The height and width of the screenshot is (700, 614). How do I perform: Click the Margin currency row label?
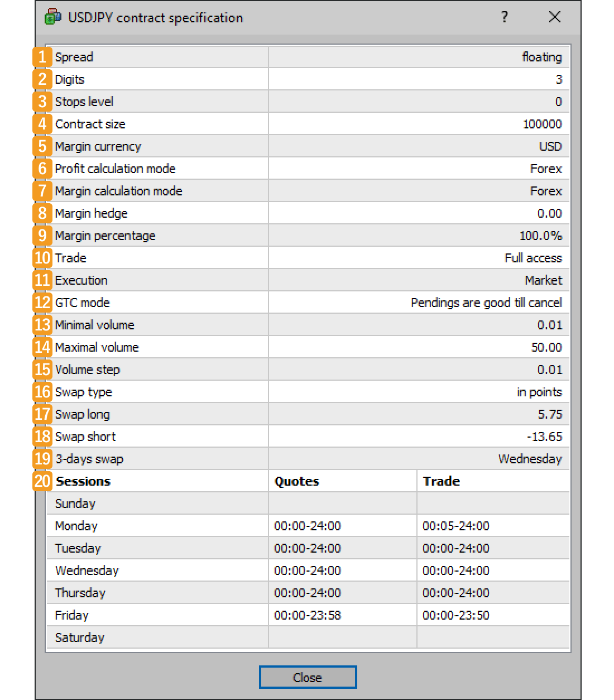click(98, 146)
